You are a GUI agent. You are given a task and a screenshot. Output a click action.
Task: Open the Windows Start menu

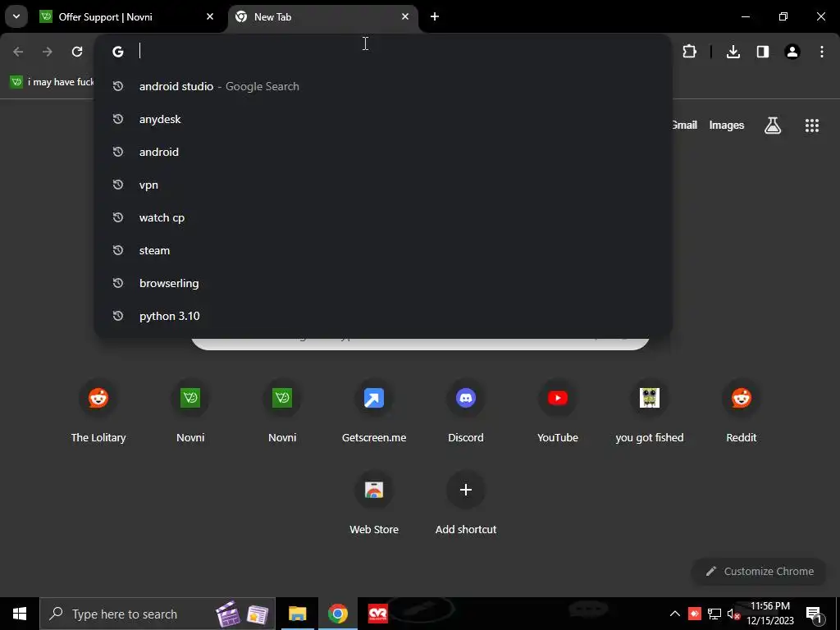click(x=20, y=614)
